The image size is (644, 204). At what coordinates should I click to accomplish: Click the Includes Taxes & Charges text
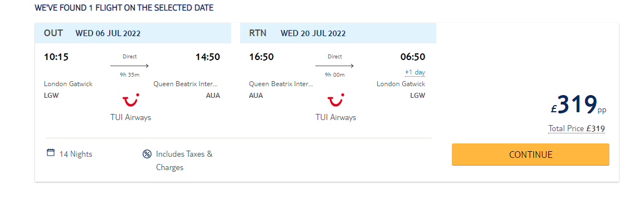coord(184,161)
